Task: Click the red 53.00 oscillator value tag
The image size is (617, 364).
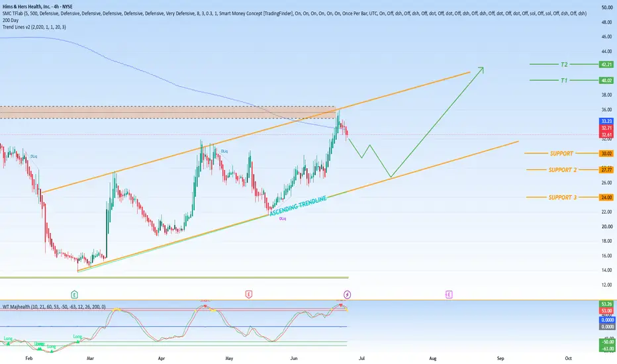Action: tap(606, 311)
